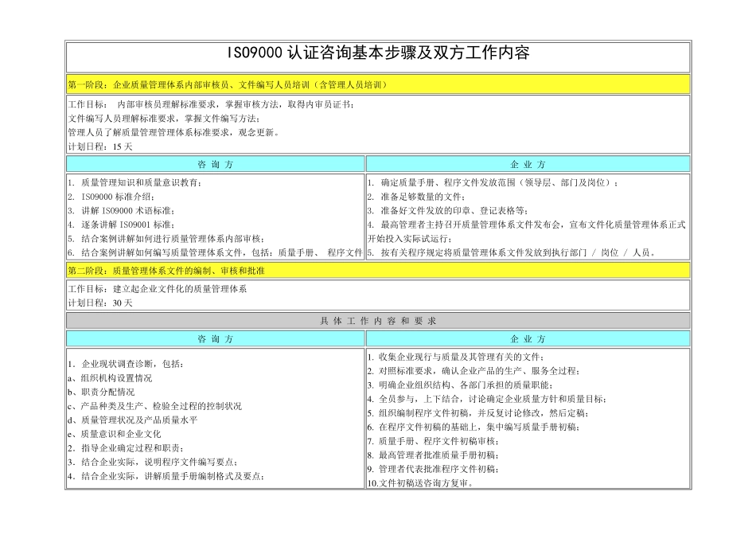Click '5. 结合案例讲解如何进行质量管理体系内部审核'
Screen dimensions: 756x535
click(x=166, y=238)
